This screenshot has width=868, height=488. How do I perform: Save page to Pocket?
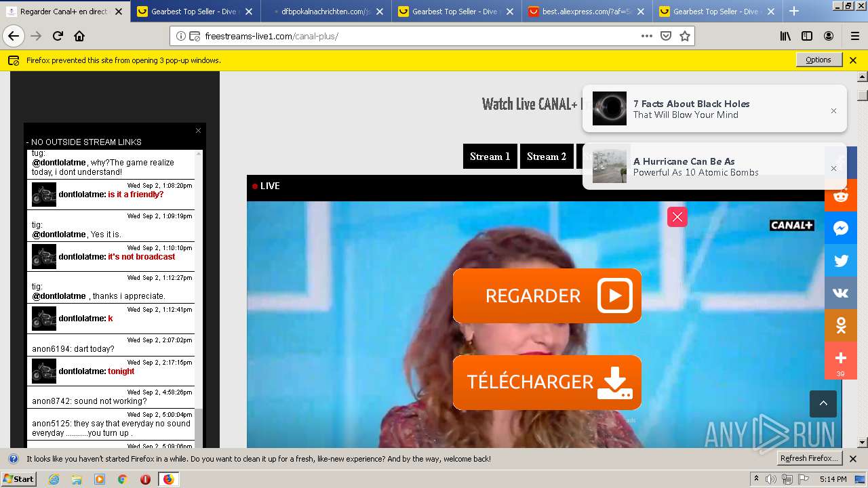coord(666,36)
